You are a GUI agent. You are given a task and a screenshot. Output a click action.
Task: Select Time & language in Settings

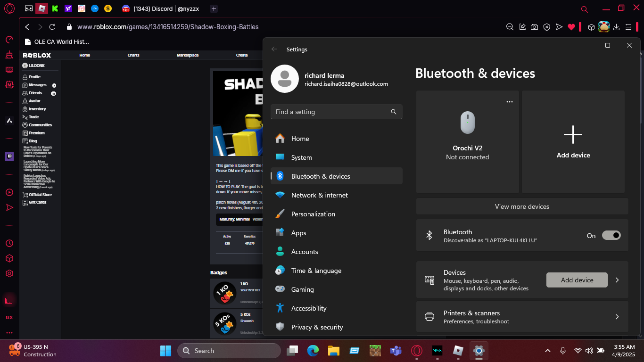337,271
